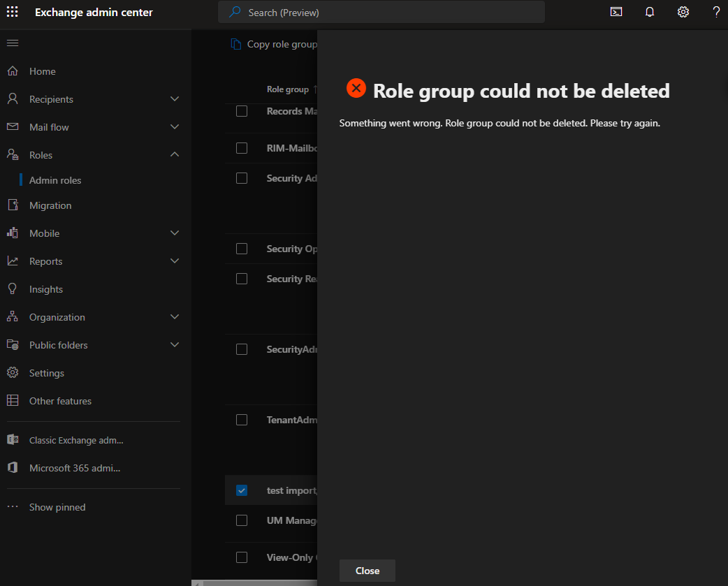The height and width of the screenshot is (586, 728).
Task: Expand the Mail flow section
Action: tap(174, 126)
